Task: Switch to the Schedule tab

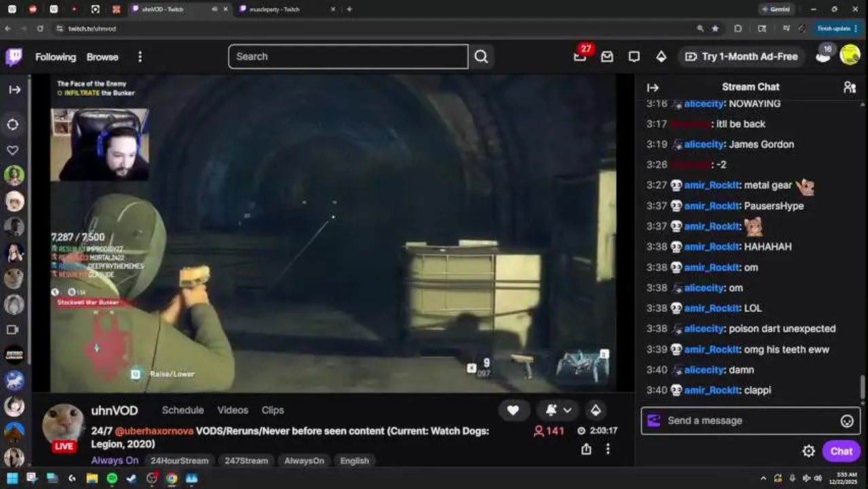Action: (x=183, y=410)
